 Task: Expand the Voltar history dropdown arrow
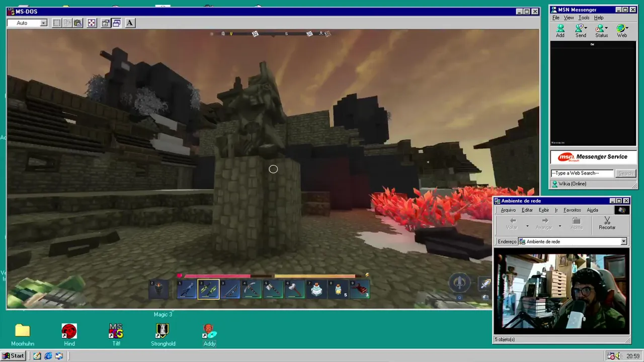[x=527, y=226]
